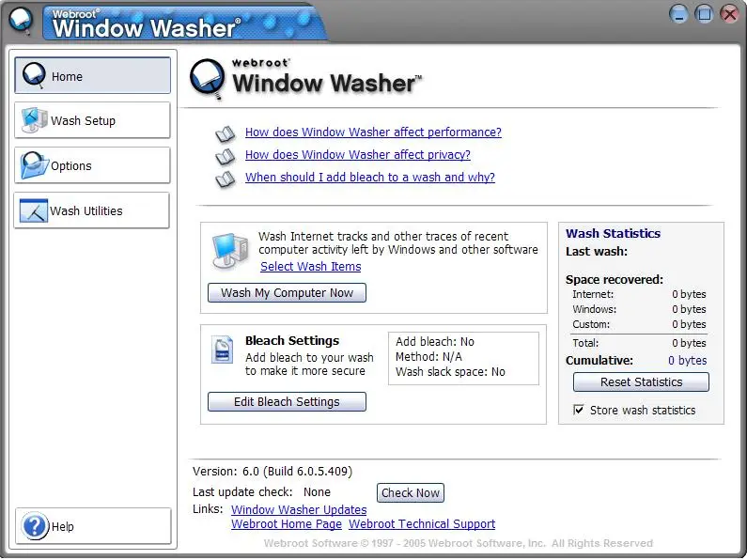Click Check Now for updates
The image size is (747, 560).
pos(411,492)
